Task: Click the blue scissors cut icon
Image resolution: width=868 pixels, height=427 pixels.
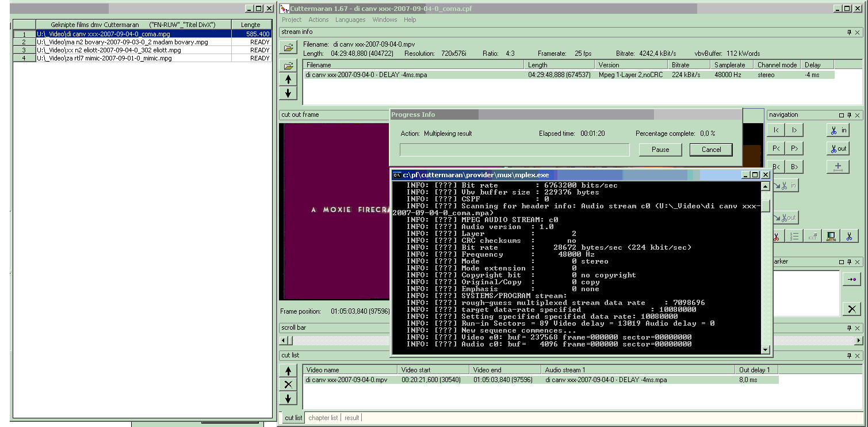Action: (x=848, y=236)
